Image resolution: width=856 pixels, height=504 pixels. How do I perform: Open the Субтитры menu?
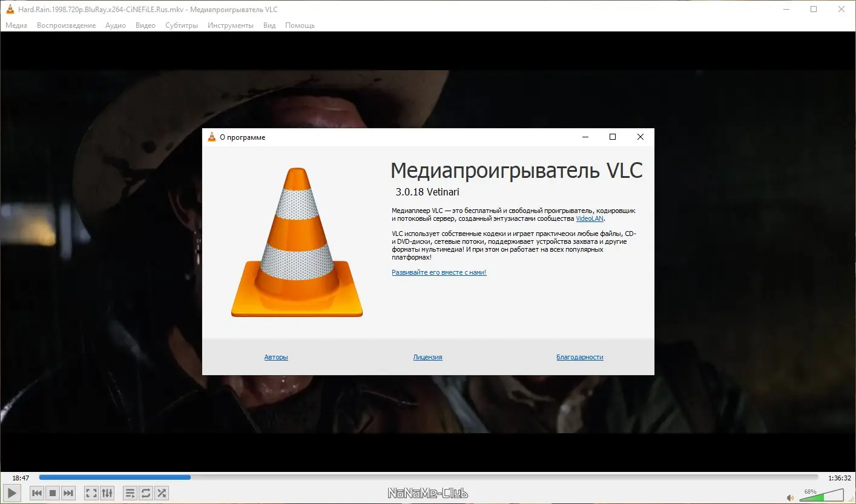click(x=182, y=25)
